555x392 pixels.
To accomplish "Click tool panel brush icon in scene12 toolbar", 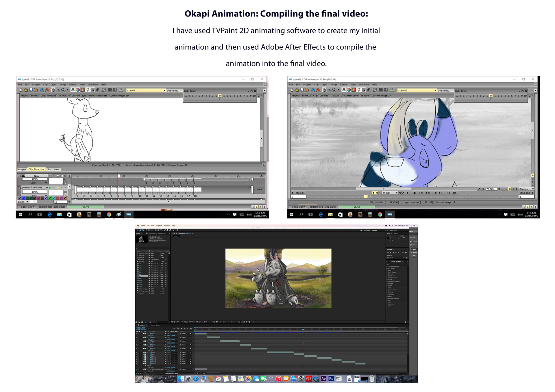I will pos(324,90).
